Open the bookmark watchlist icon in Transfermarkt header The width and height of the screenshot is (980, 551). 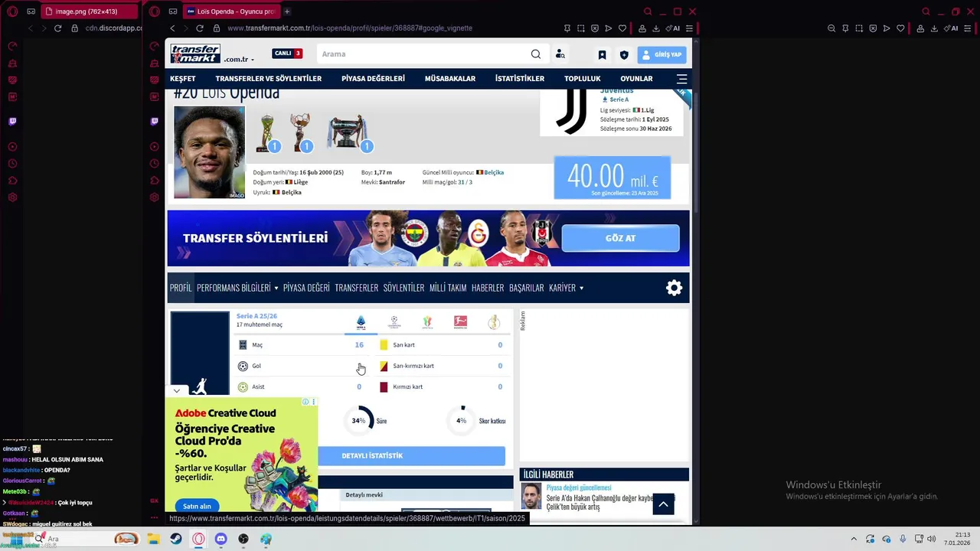coord(603,55)
